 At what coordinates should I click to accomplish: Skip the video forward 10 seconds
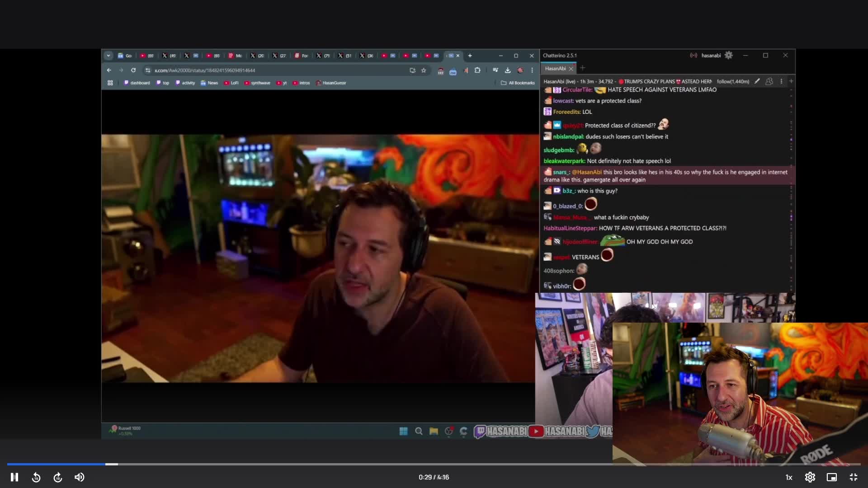click(57, 477)
